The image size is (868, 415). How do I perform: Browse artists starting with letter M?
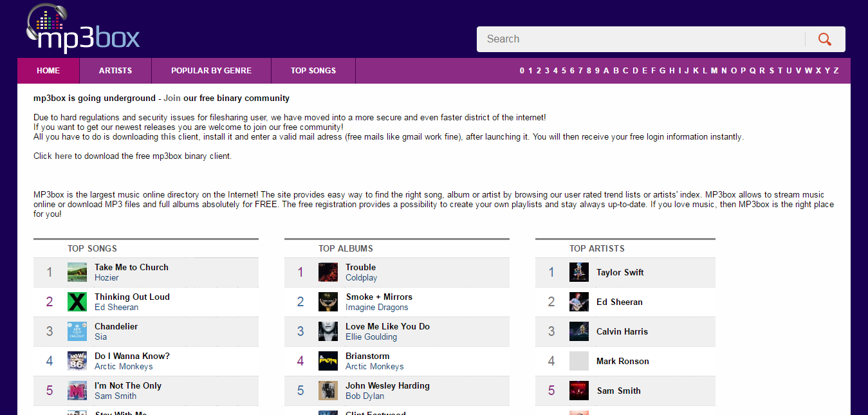tap(714, 71)
